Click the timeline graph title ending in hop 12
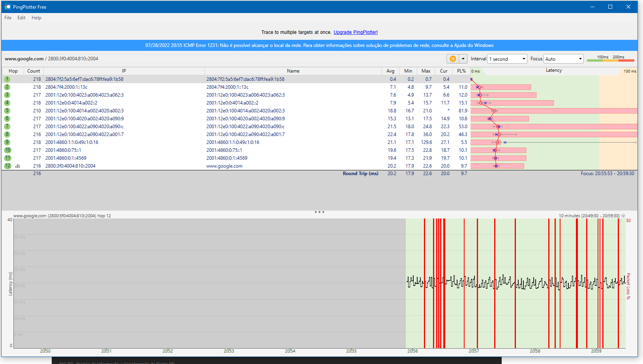643x364 pixels. coord(62,216)
